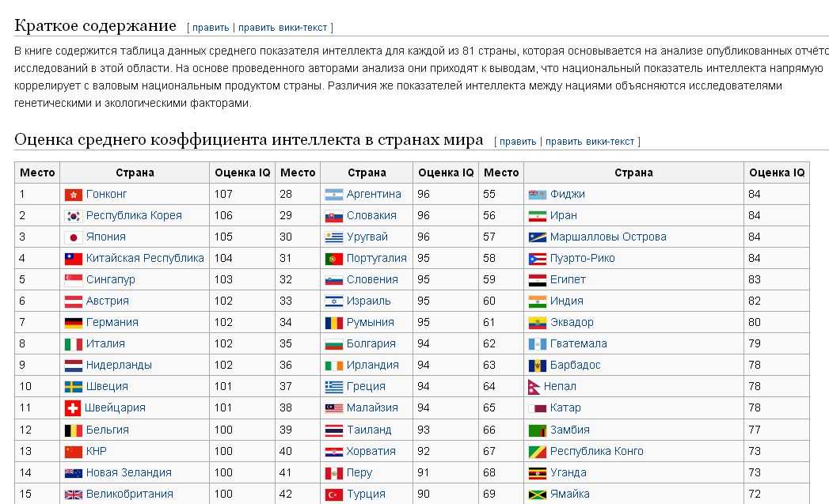Click the Switzerland flag icon

click(x=72, y=408)
